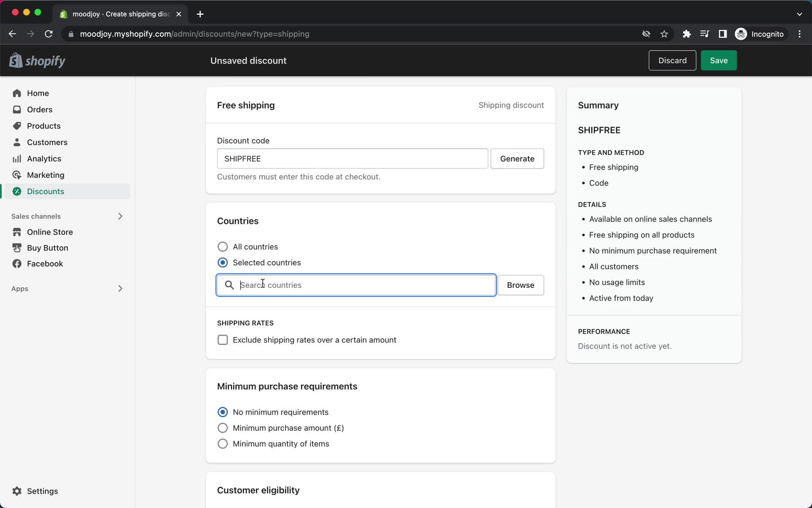The image size is (812, 508).
Task: Click the Shopify home logo icon
Action: tap(16, 60)
